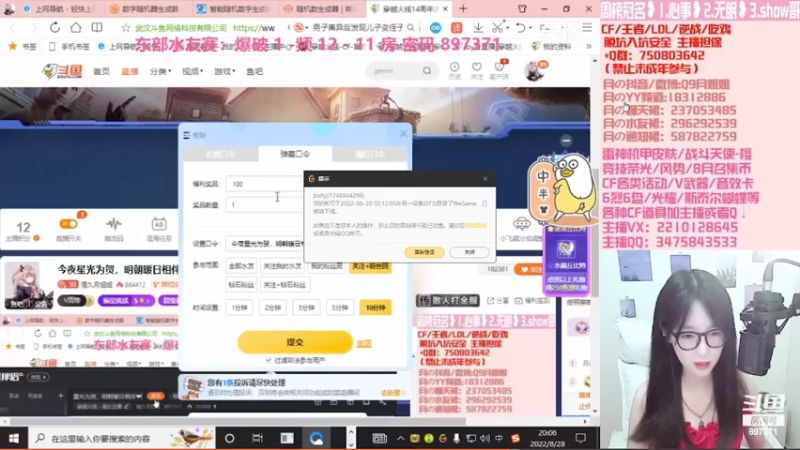The height and width of the screenshot is (450, 800).
Task: Click the prize quantity field showing 1
Action: 264,205
